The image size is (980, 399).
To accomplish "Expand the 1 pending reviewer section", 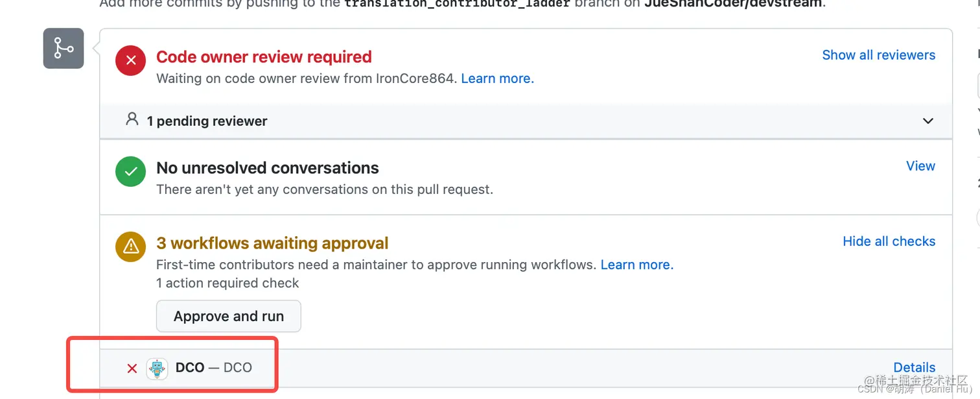I will pos(207,121).
